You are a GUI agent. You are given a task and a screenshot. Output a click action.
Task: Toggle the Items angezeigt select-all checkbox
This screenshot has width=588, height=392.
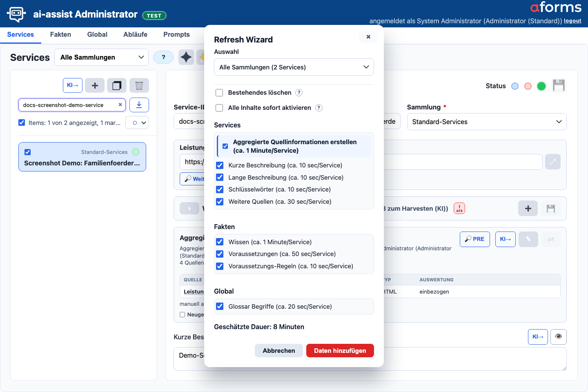pos(22,122)
